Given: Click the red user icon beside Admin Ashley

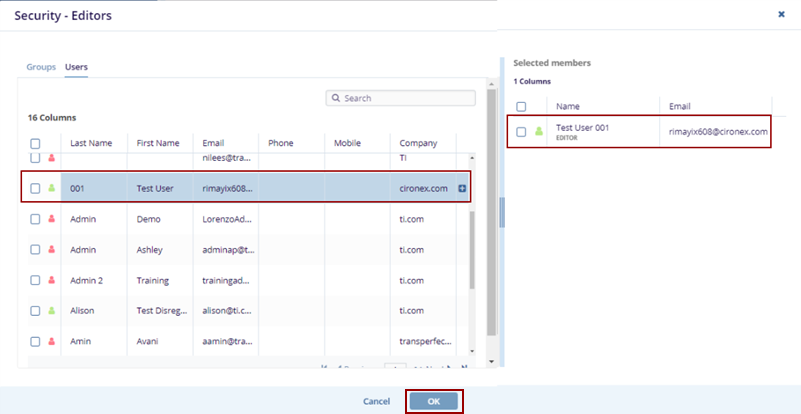Looking at the screenshot, I should 52,249.
